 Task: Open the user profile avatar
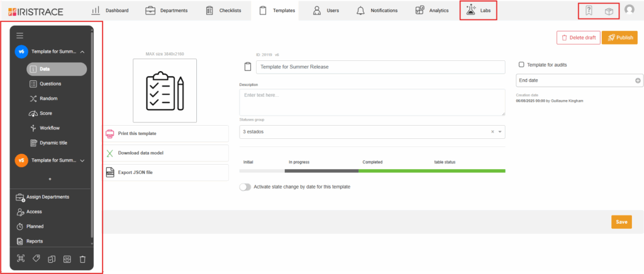point(629,10)
